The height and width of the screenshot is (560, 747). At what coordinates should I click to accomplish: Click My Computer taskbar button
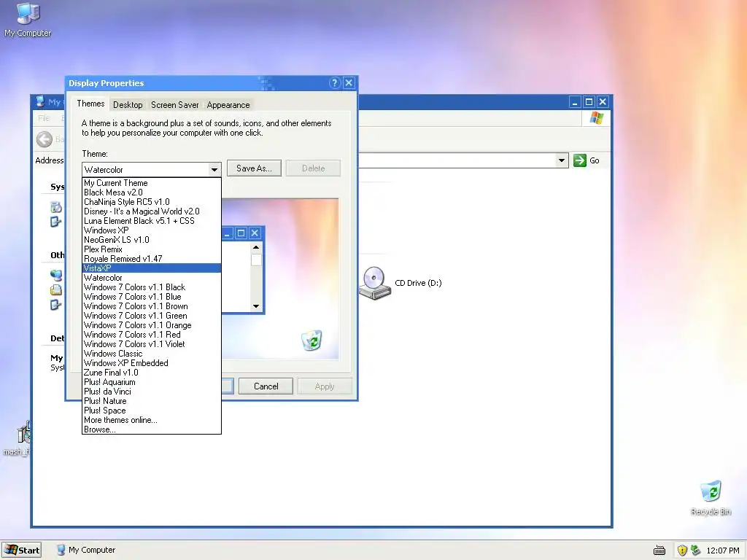coord(86,550)
